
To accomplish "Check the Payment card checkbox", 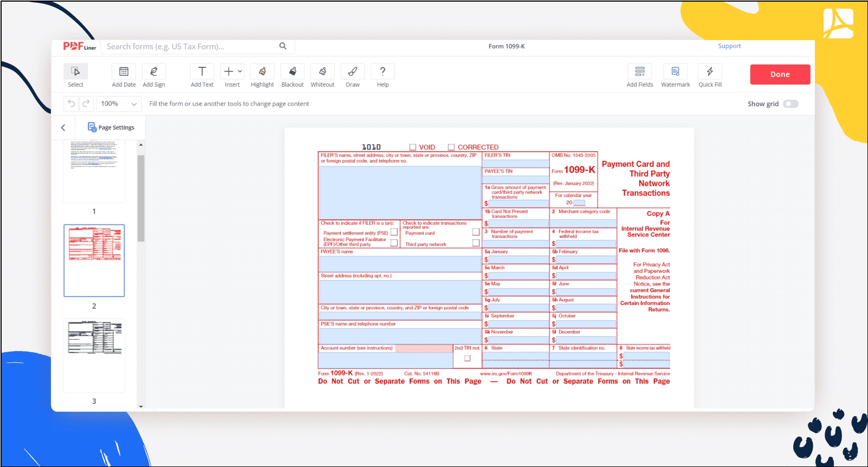I will (476, 232).
